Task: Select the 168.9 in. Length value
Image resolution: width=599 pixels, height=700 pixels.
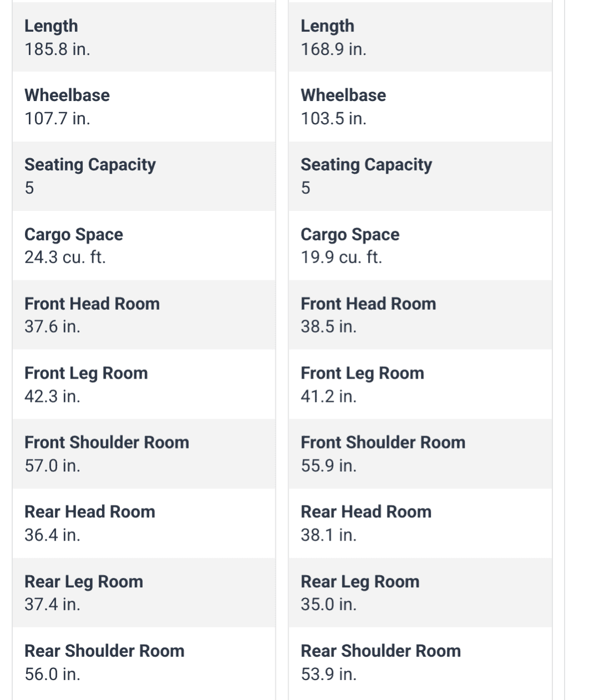Action: (333, 49)
